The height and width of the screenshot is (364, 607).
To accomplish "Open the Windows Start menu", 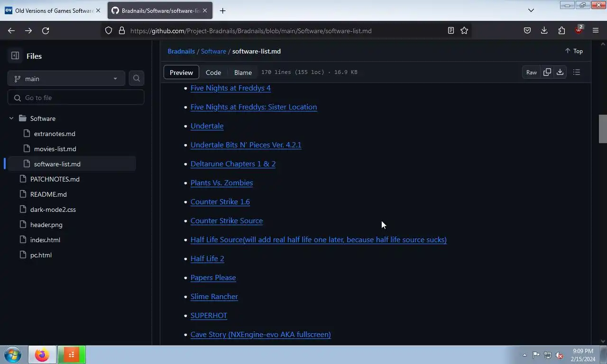I will 13,355.
